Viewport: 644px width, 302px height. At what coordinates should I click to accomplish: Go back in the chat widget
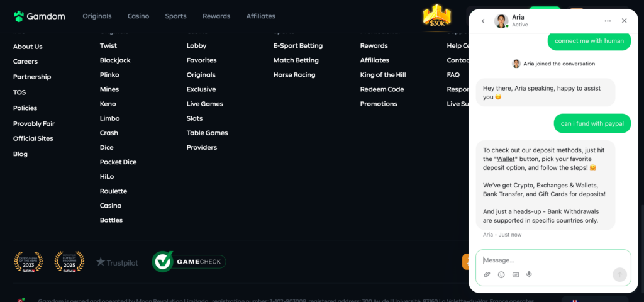483,21
